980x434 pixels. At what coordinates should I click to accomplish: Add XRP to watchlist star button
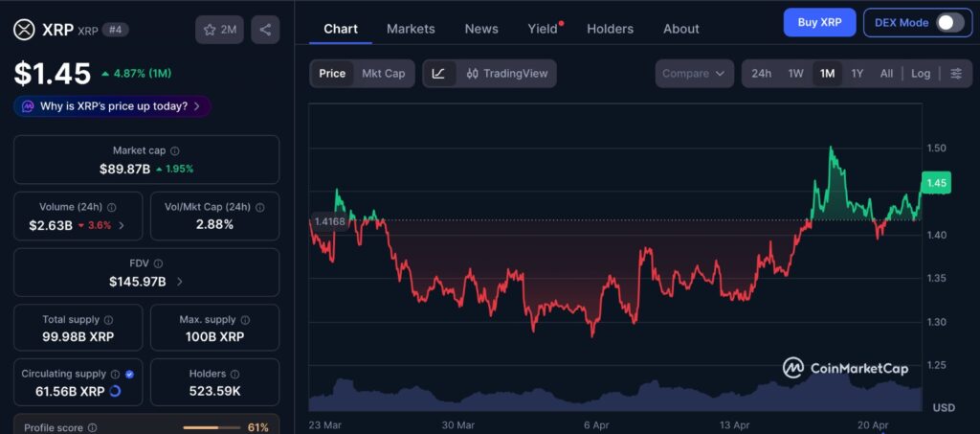[x=219, y=30]
